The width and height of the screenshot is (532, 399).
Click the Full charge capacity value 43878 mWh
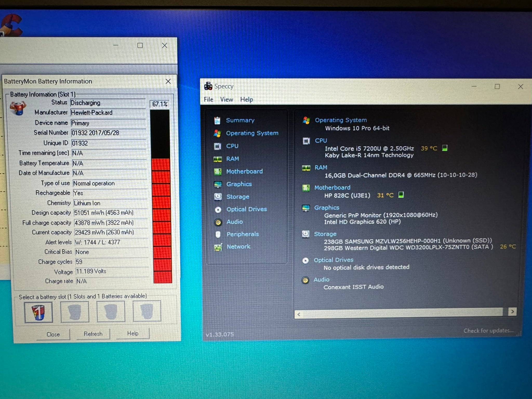(111, 223)
